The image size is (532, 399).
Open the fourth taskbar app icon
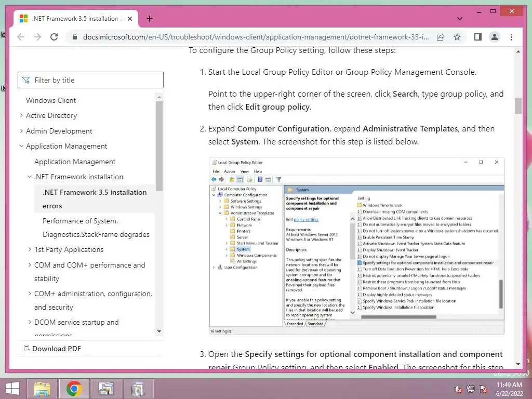(x=137, y=389)
